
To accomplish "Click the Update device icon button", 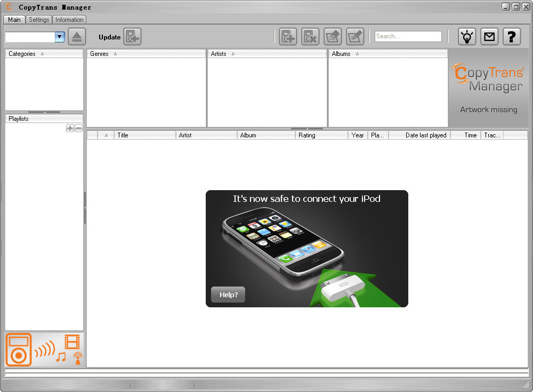I will point(132,36).
